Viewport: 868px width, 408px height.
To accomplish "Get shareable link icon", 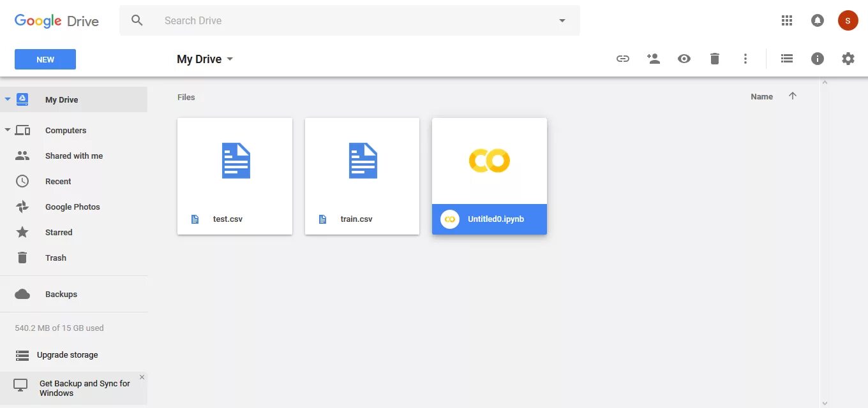I will point(623,59).
